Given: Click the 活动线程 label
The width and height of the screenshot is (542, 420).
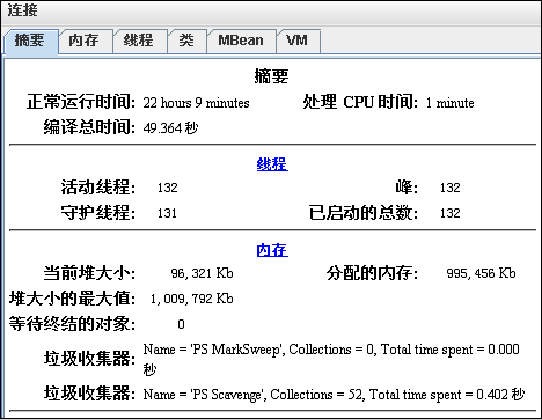Looking at the screenshot, I should point(98,187).
